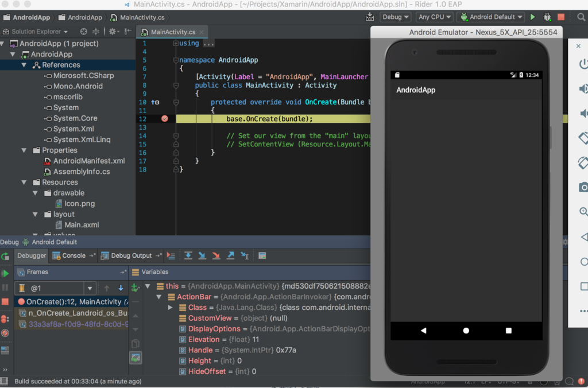Open Solution Explorer gear settings menu
The width and height of the screenshot is (588, 388).
click(113, 32)
